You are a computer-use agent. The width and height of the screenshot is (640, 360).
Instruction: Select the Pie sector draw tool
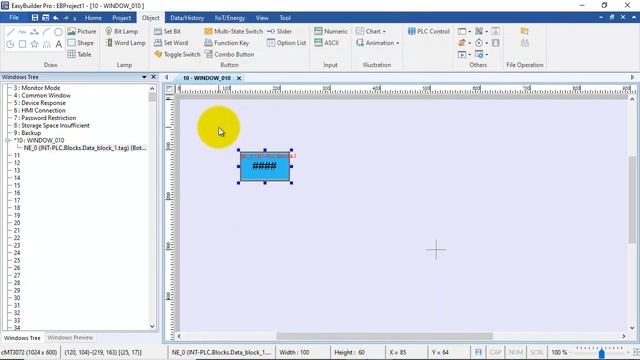(x=11, y=44)
